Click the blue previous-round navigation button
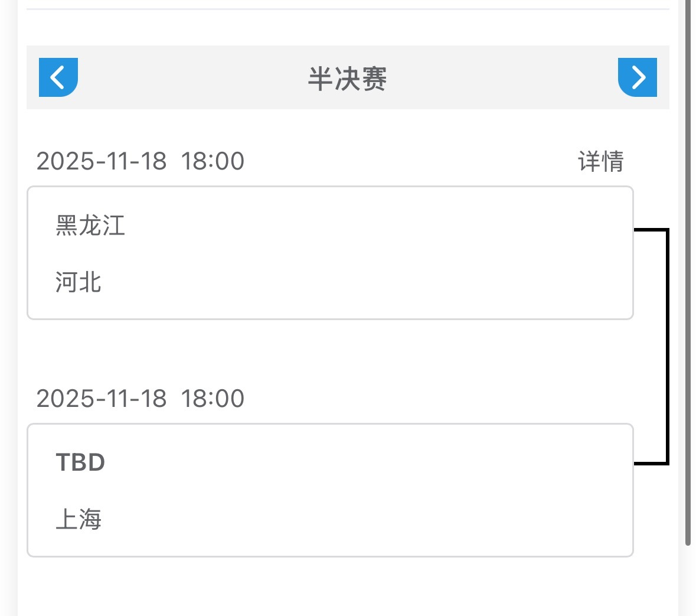Screen dimensions: 696x616 click(x=58, y=77)
